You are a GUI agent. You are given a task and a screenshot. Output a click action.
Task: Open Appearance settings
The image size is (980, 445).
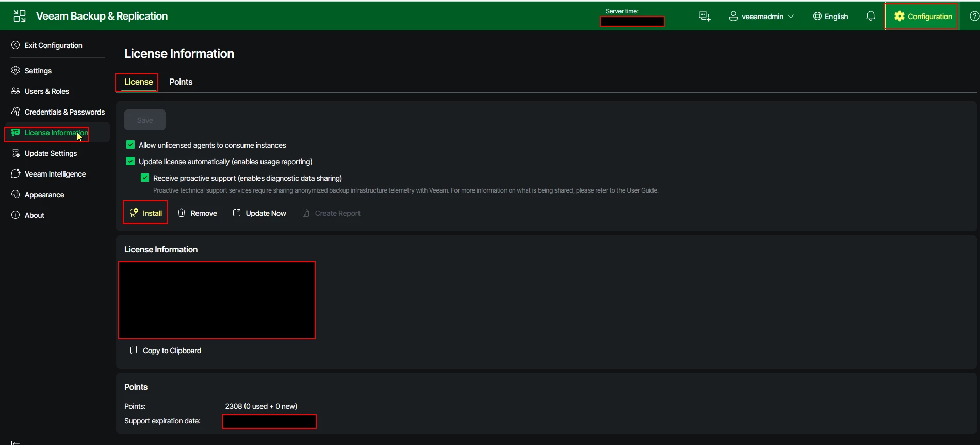click(x=44, y=195)
